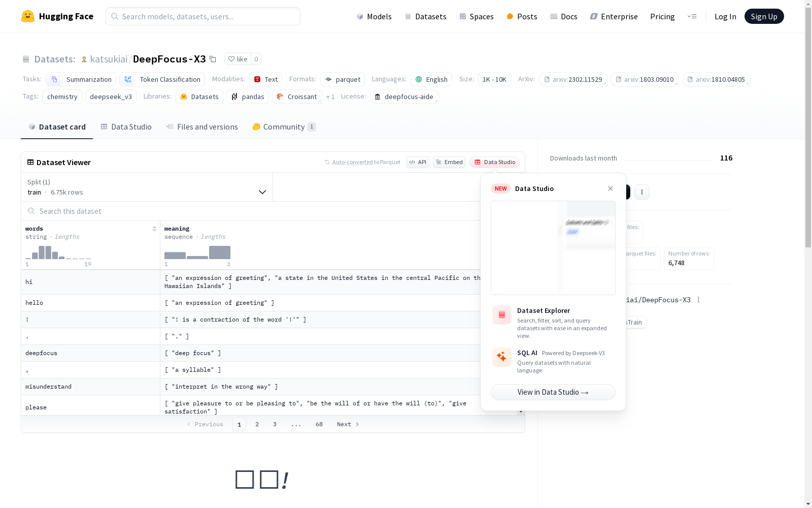Expand the +1 more libraries
This screenshot has width=812, height=508.
click(x=330, y=97)
